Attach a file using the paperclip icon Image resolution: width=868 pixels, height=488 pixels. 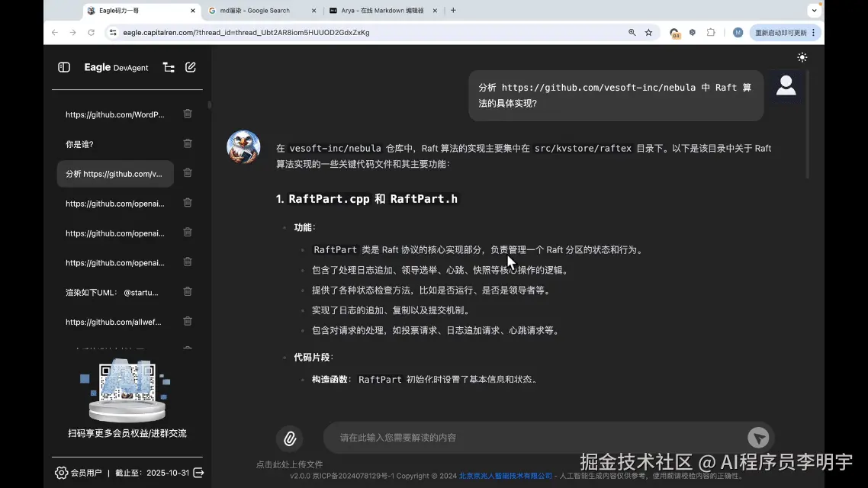[289, 438]
